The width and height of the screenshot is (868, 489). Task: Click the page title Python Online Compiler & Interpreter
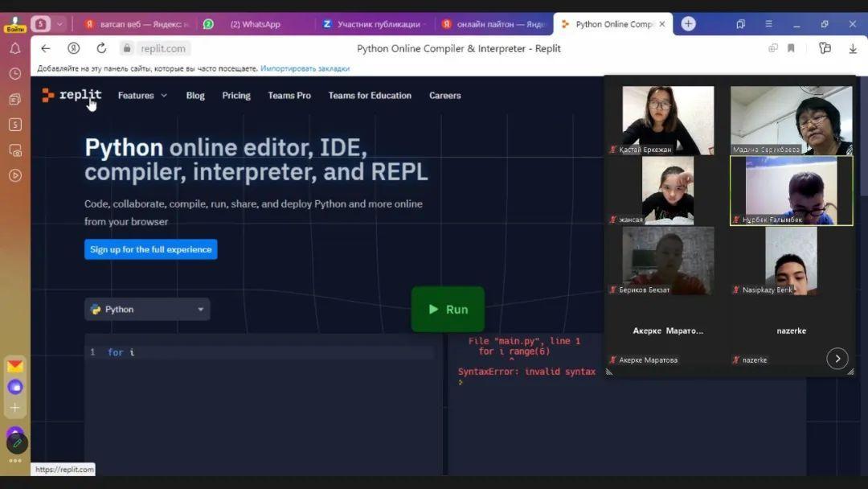(459, 49)
